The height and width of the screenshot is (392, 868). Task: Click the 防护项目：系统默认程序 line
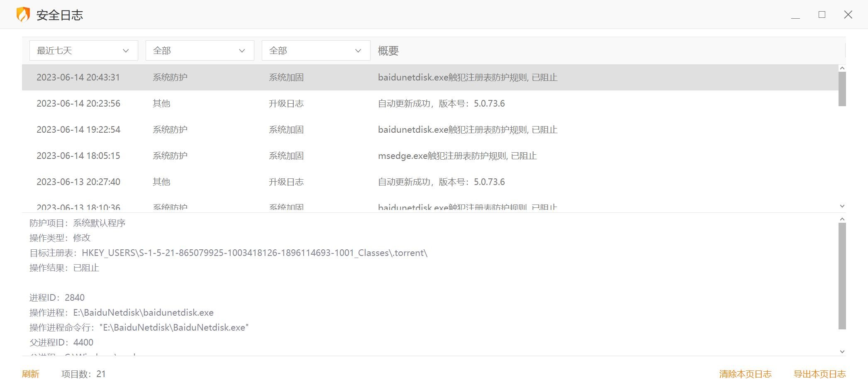tap(78, 223)
